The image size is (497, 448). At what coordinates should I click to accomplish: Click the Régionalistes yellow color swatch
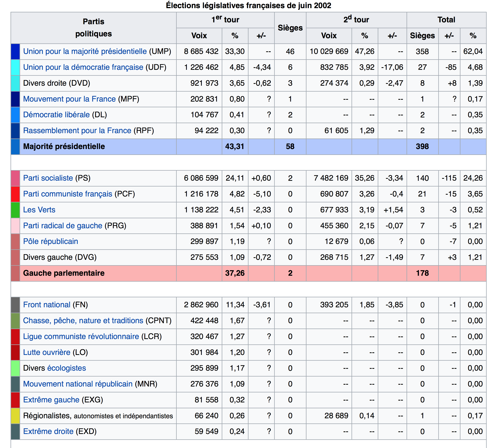(x=15, y=416)
